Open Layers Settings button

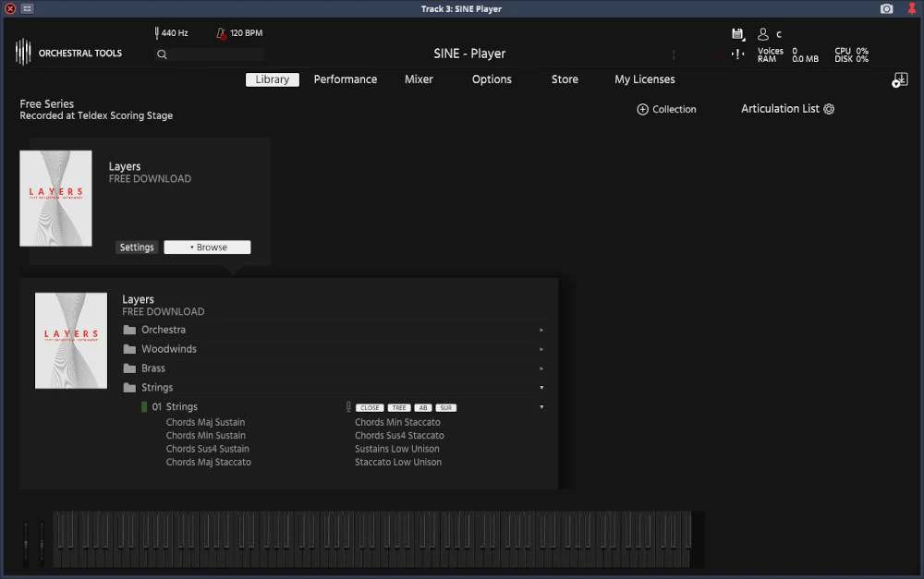tap(137, 247)
